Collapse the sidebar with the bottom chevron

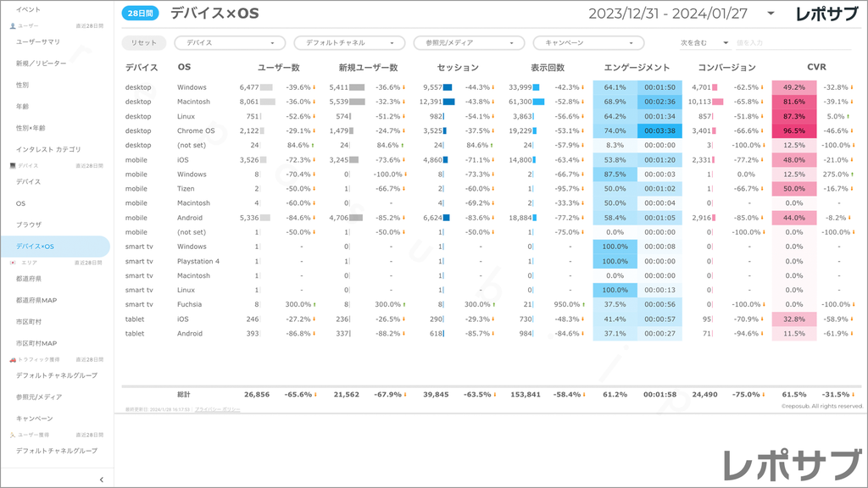click(102, 480)
